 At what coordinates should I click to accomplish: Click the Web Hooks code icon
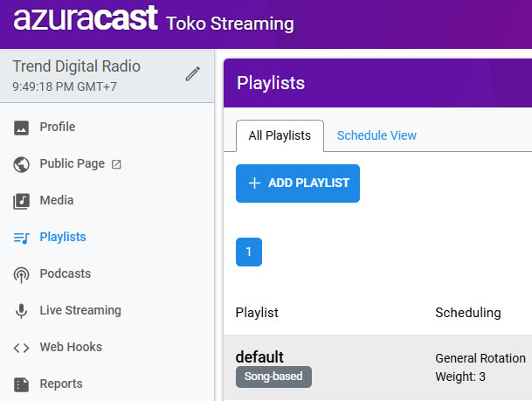22,348
